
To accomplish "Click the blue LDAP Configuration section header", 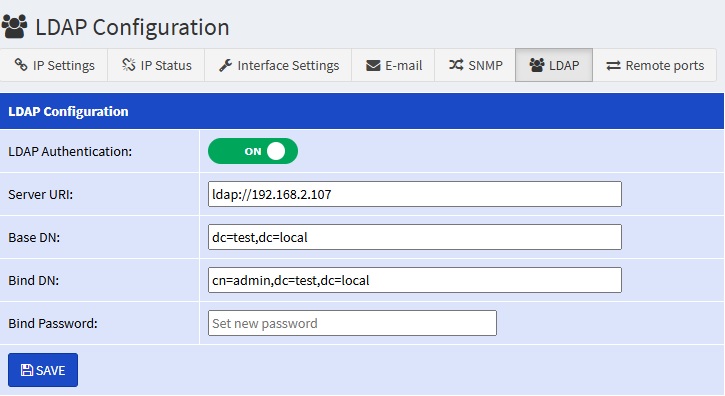I will [x=362, y=111].
